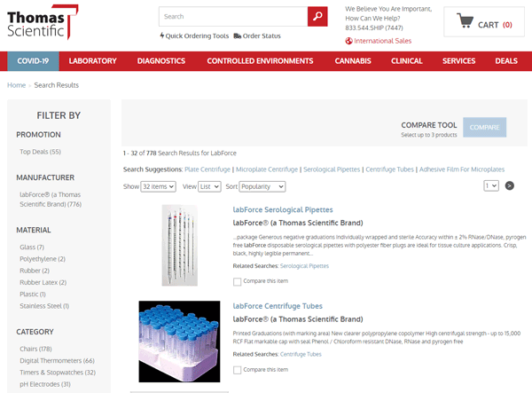The image size is (532, 393).
Task: Open the View List dropdown
Action: click(x=209, y=186)
